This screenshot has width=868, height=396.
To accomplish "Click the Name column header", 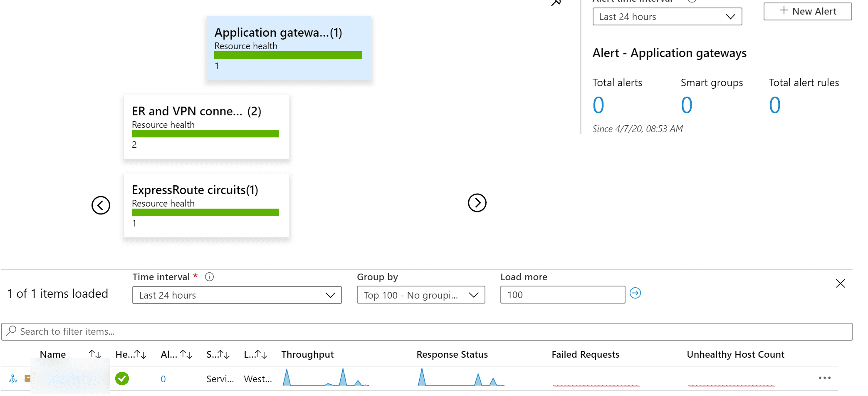I will (53, 354).
